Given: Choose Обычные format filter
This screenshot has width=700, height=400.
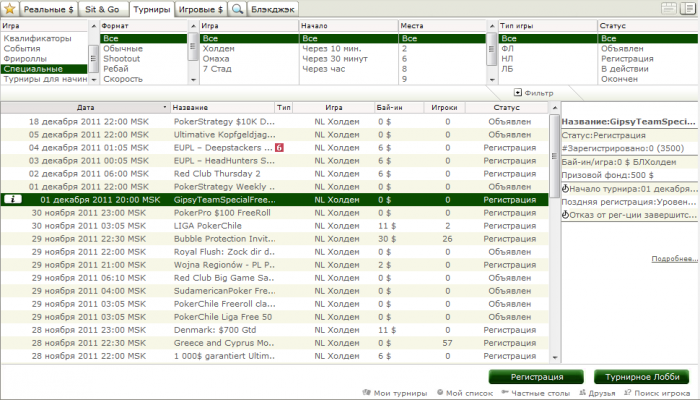Looking at the screenshot, I should [x=123, y=49].
